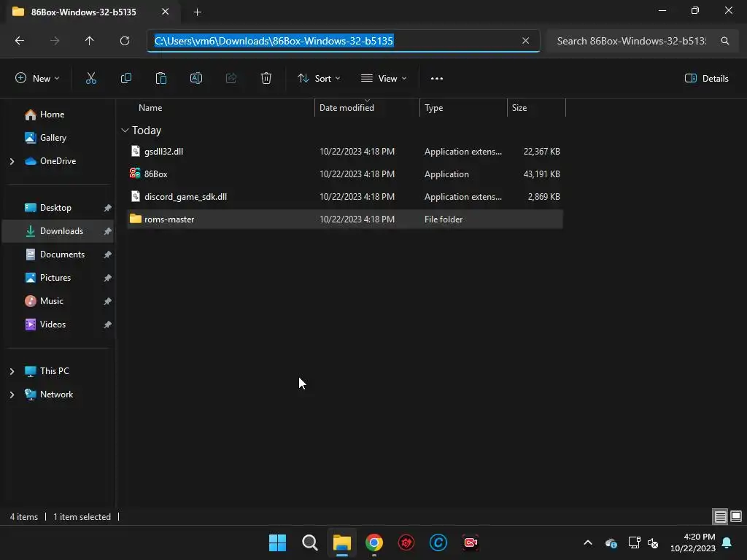This screenshot has width=747, height=560.
Task: Collapse the Today group
Action: click(125, 130)
